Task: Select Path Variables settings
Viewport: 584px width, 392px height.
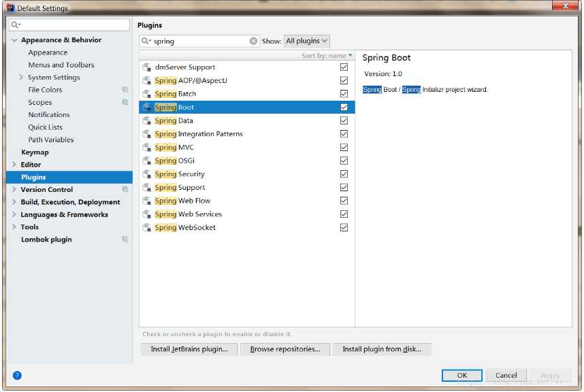Action: [x=50, y=140]
